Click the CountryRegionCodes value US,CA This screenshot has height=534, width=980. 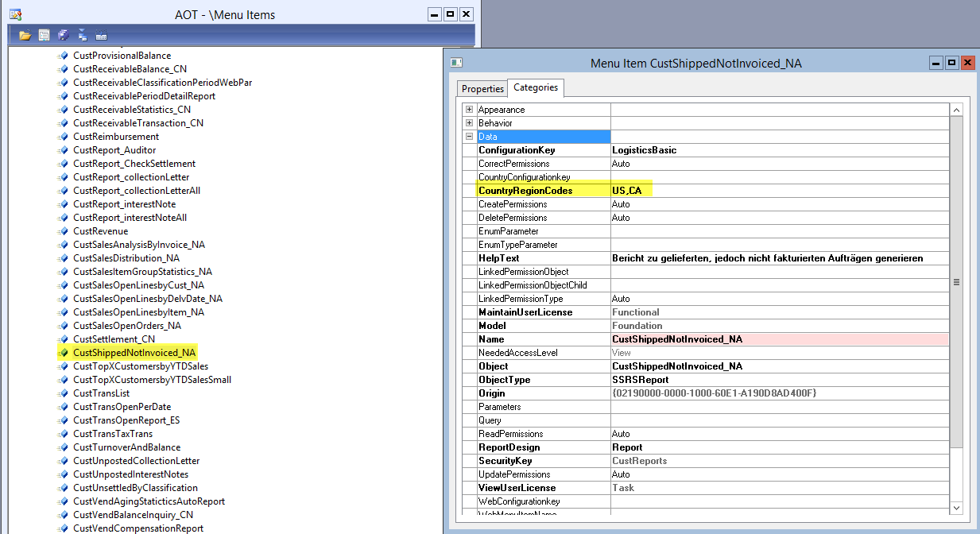click(x=626, y=191)
